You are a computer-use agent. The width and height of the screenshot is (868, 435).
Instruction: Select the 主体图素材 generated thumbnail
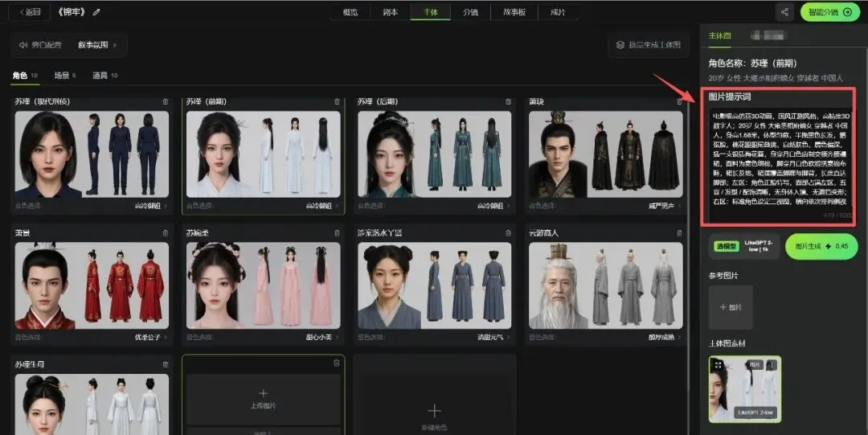pos(745,389)
